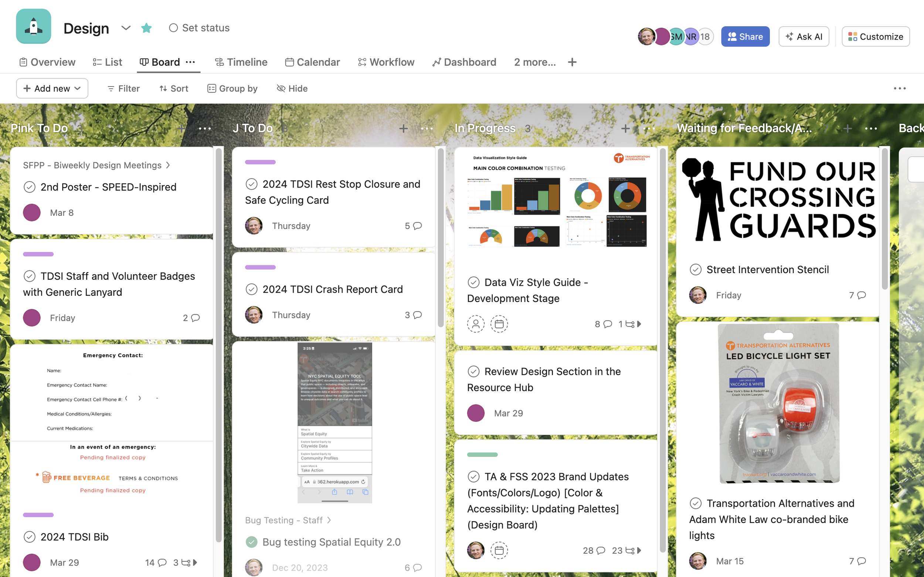Click the Share button
This screenshot has height=577, width=924.
(745, 36)
